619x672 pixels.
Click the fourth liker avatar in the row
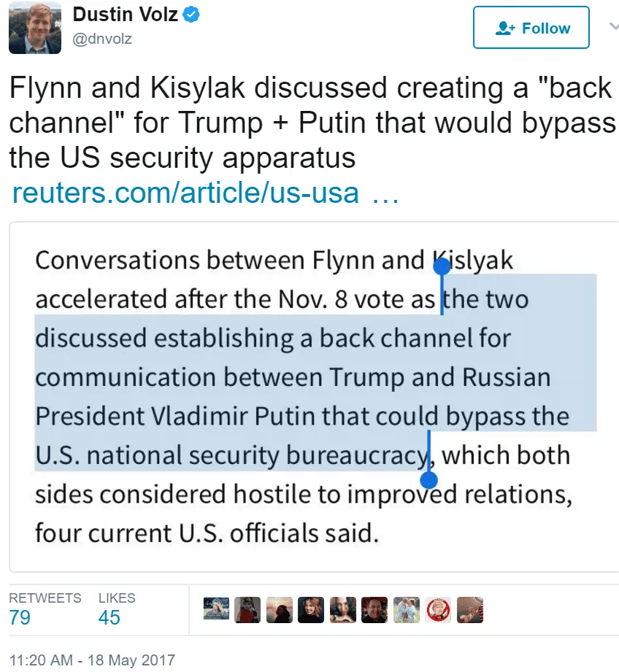311,610
